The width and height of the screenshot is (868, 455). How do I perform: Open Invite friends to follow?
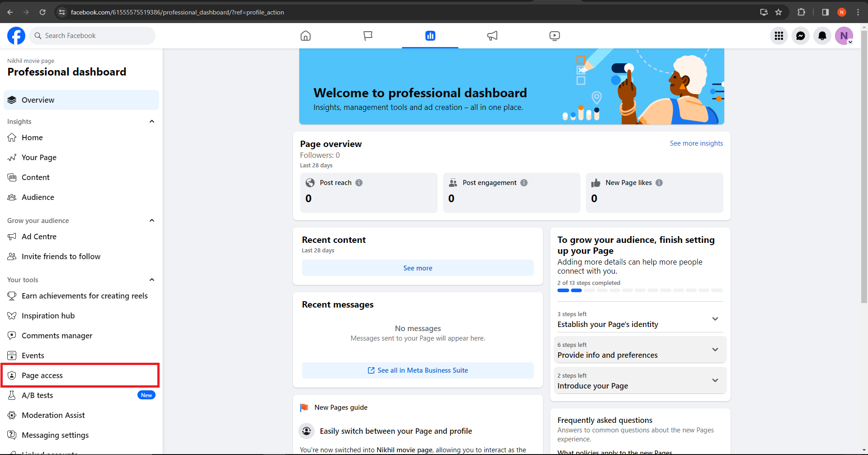point(81,256)
